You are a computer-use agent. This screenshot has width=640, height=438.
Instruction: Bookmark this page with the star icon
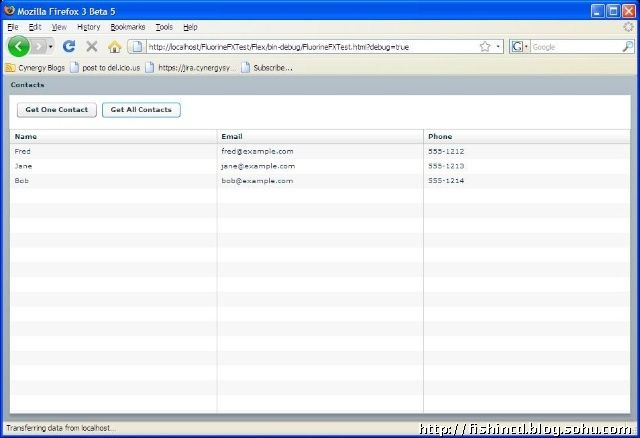point(485,47)
